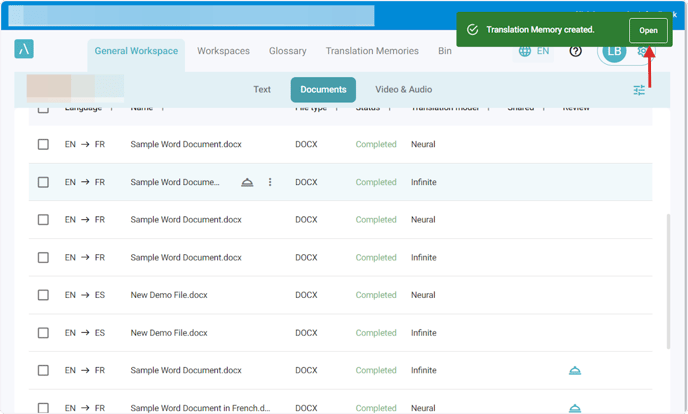Click the LB user avatar
The width and height of the screenshot is (688, 414).
tap(614, 52)
